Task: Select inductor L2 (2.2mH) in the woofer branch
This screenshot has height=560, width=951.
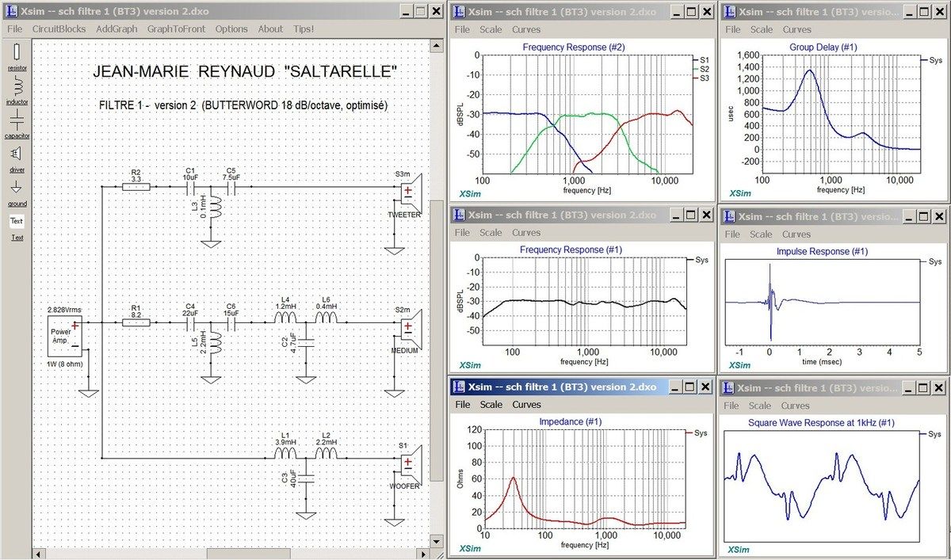Action: (326, 453)
